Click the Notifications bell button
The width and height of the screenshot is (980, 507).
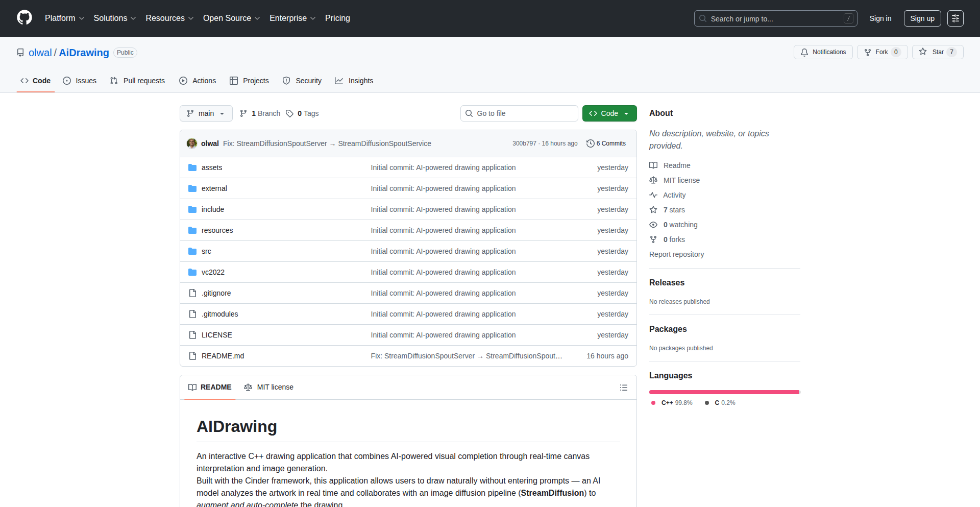(823, 52)
